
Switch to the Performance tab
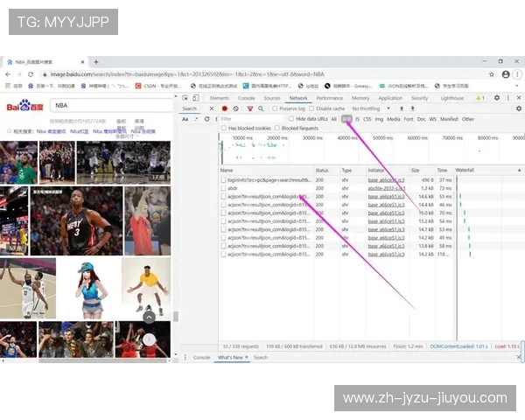click(330, 98)
